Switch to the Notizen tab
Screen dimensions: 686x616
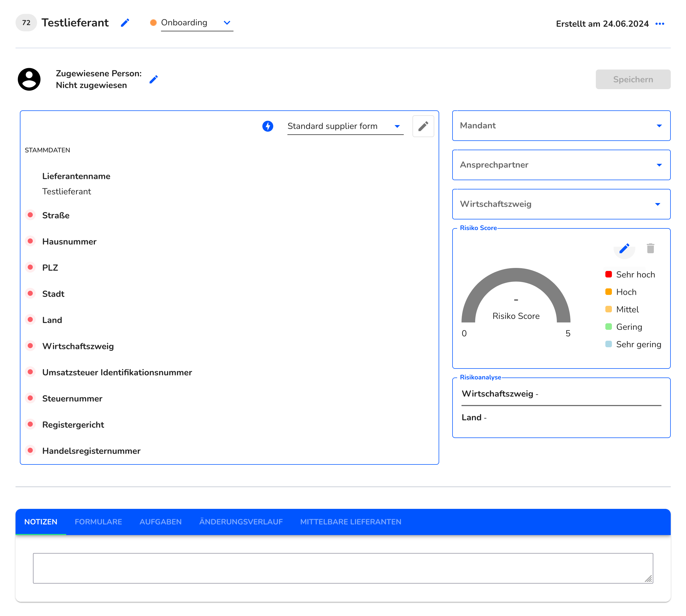pyautogui.click(x=41, y=522)
